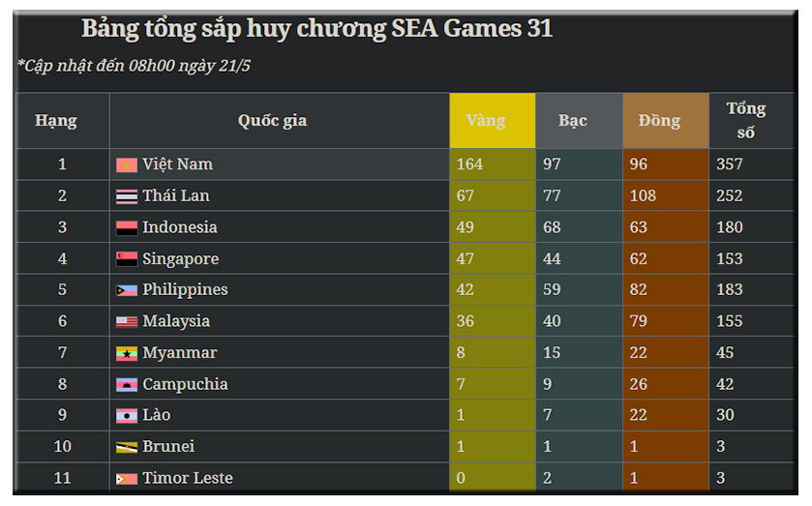Viewport: 812px width, 506px height.
Task: Click Việt Nam's gold medal count 164
Action: point(469,164)
